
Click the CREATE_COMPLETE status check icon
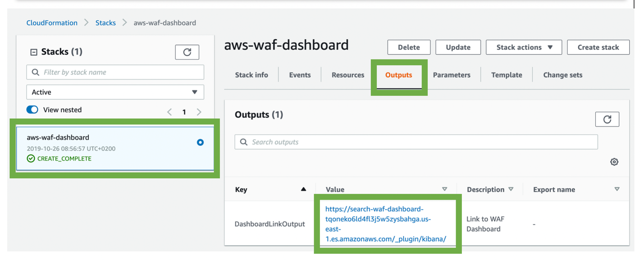[x=31, y=158]
